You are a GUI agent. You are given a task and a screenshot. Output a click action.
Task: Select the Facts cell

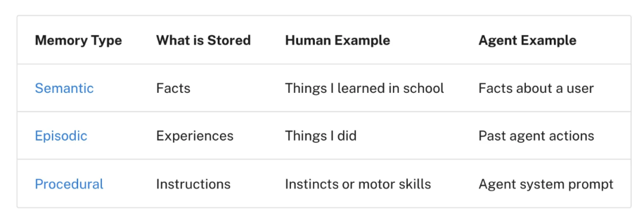(x=173, y=88)
